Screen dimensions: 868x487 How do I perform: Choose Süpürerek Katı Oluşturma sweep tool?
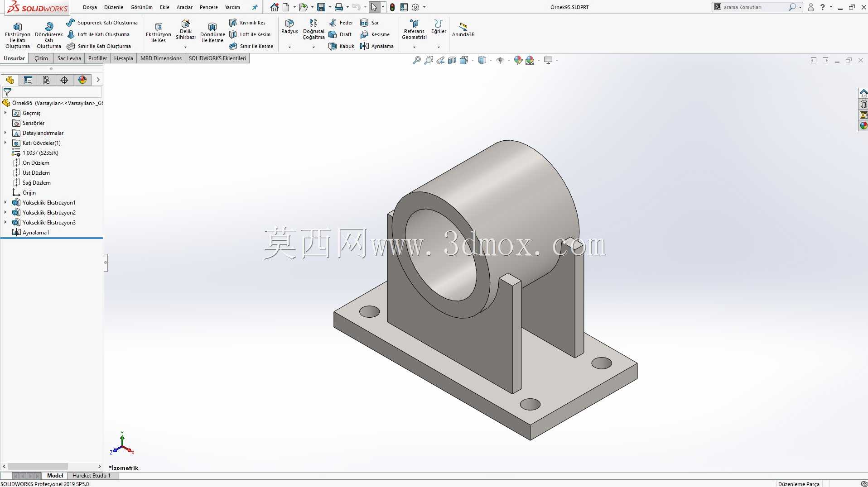[x=102, y=23]
